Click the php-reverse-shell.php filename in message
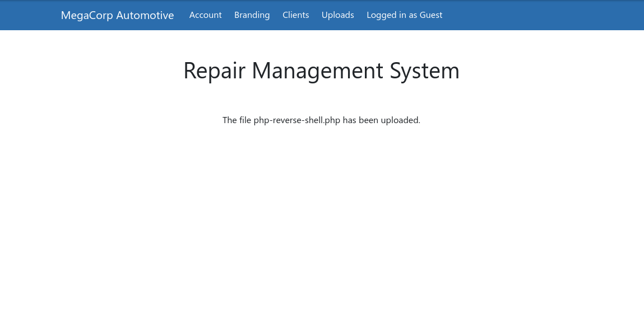644x319 pixels. pyautogui.click(x=296, y=120)
